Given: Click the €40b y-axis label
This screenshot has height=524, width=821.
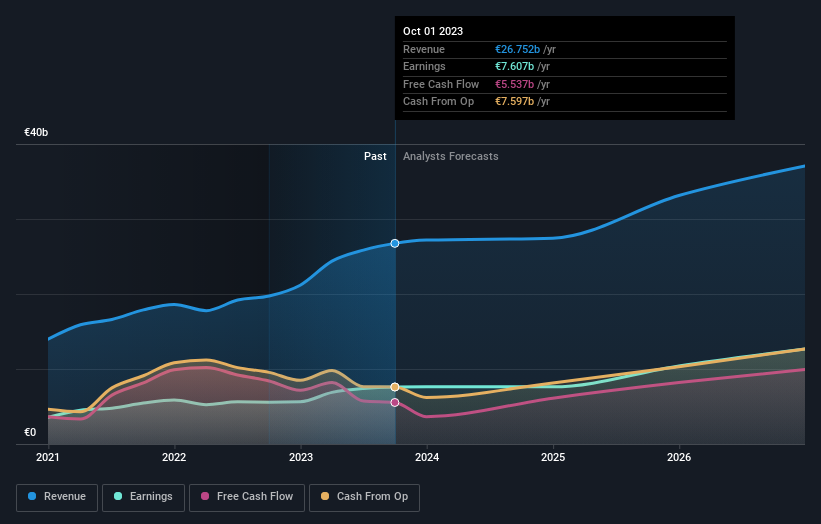Looking at the screenshot, I should pos(36,132).
